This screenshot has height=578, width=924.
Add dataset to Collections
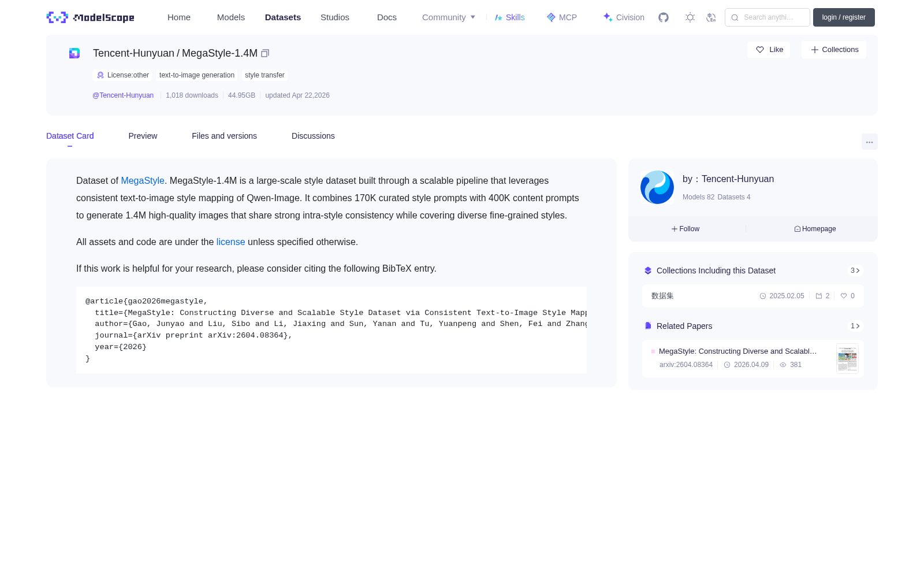834,50
